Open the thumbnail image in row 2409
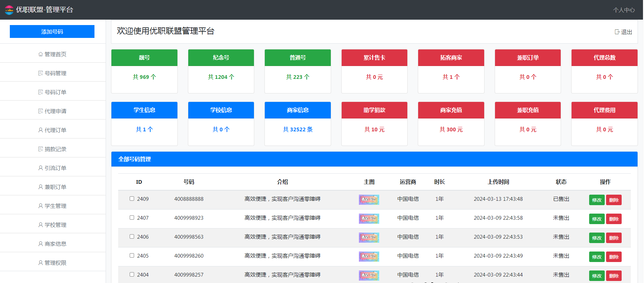 pos(369,199)
